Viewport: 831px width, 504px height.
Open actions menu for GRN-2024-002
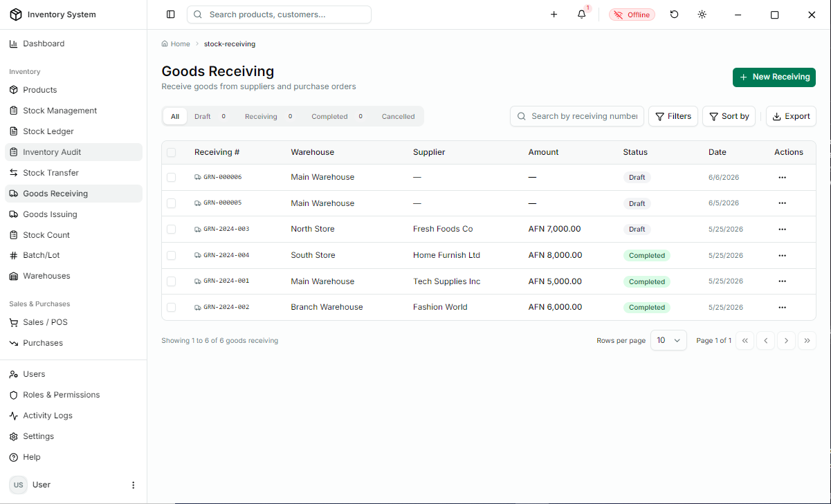pos(783,307)
